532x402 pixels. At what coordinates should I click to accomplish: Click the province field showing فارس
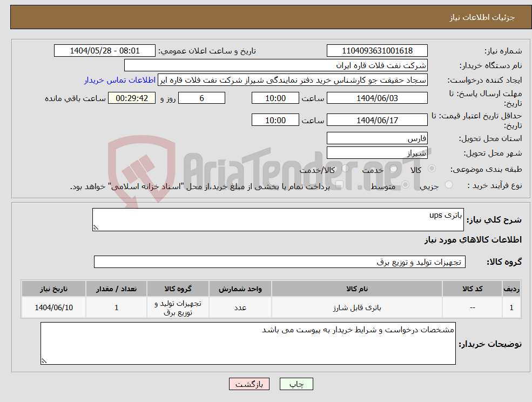377,138
